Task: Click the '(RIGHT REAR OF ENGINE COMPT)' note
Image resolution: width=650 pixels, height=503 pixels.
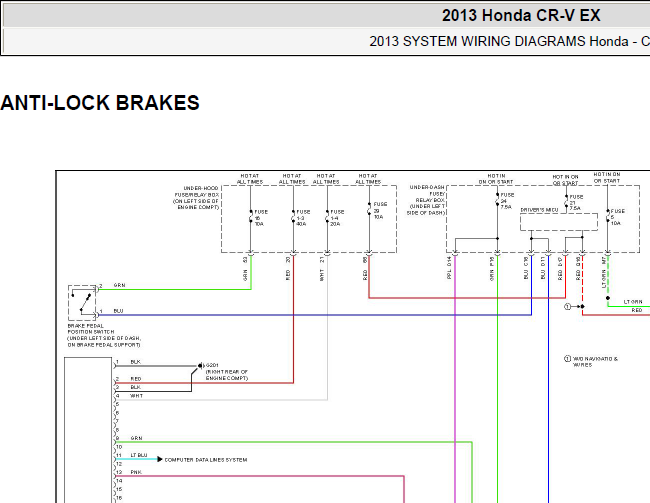Action: coord(227,375)
